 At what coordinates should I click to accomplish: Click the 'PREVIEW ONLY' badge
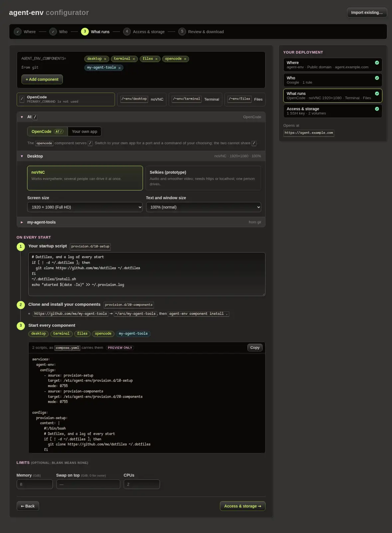pos(120,348)
